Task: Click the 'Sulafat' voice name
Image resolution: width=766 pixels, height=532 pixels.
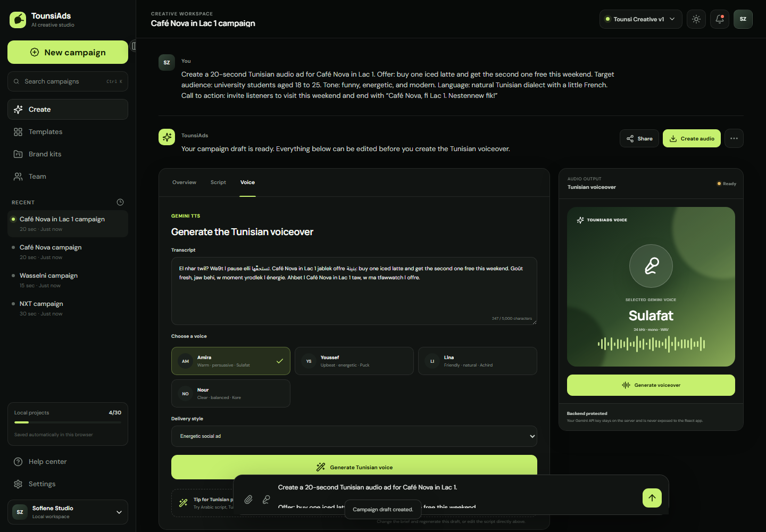Action: click(x=651, y=315)
